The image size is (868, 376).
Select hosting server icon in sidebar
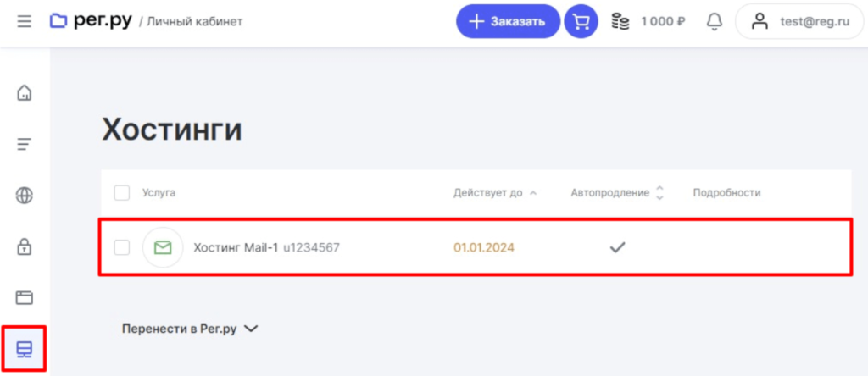click(x=25, y=349)
